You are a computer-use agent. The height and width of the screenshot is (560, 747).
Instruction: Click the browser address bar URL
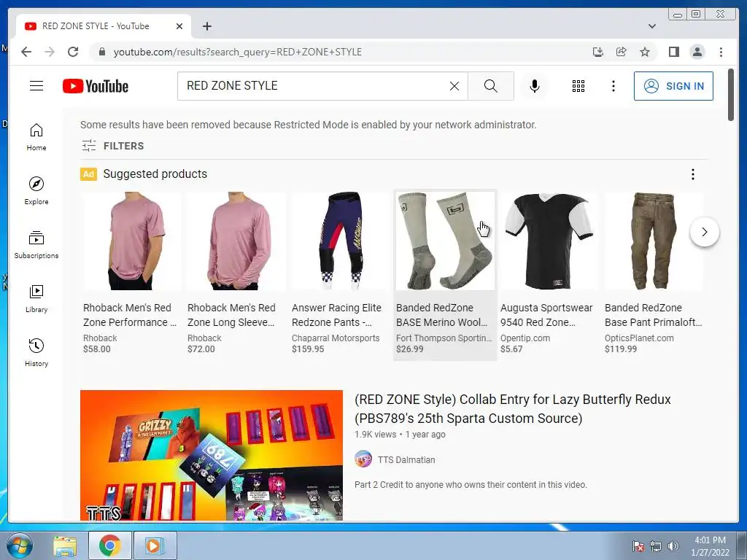237,52
